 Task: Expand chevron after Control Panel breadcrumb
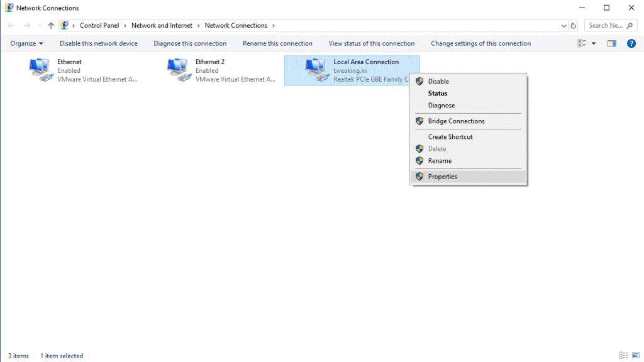(125, 25)
